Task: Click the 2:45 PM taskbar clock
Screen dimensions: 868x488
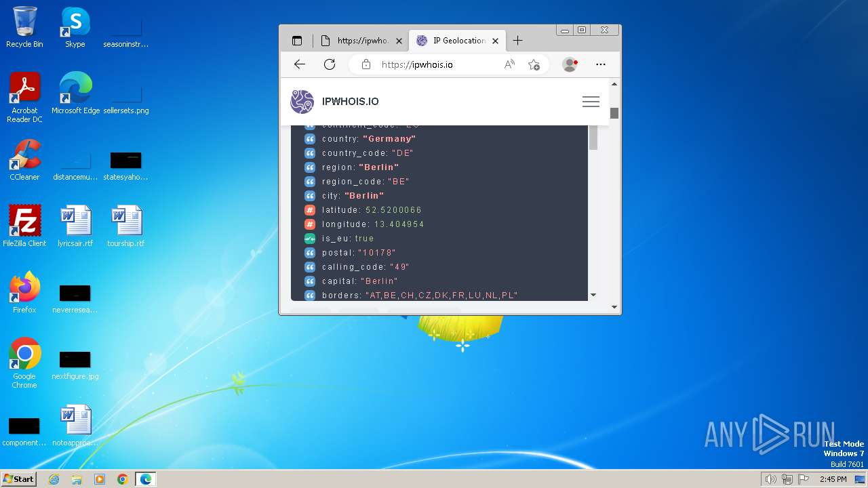Action: [x=833, y=479]
